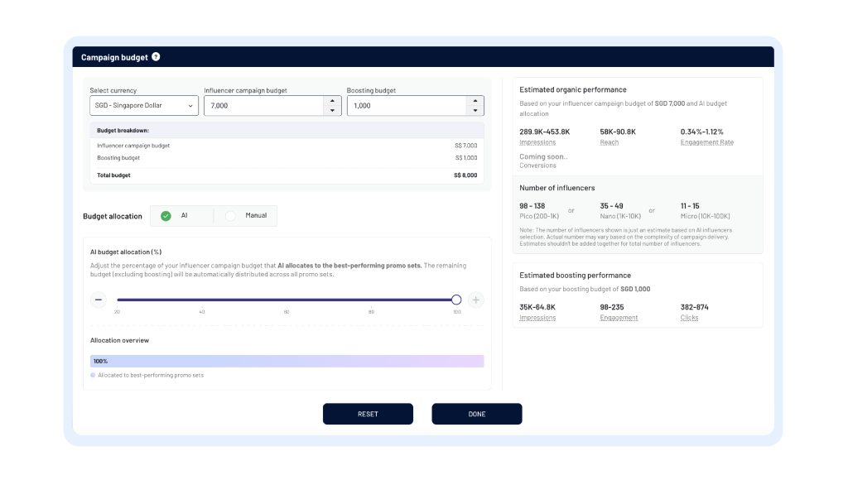Click the Influencer campaign budget input field
Screen dimensions: 848x504
click(x=261, y=105)
